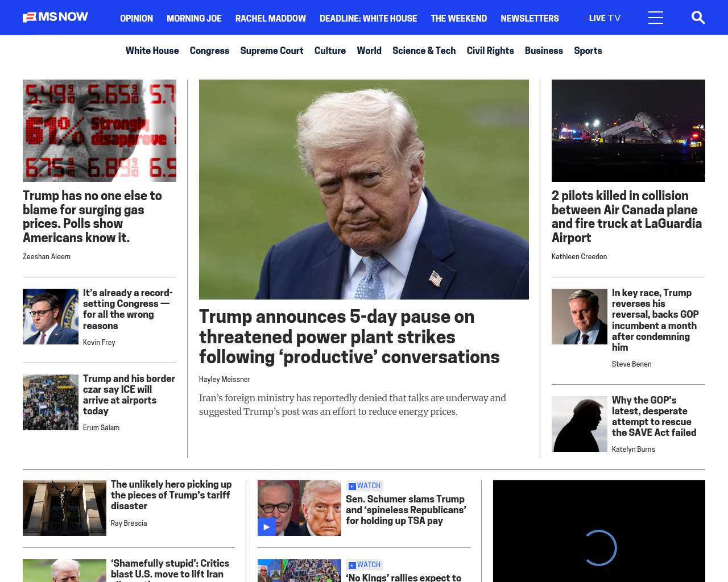
Task: Click author name Zeeshan Aleem
Action: (47, 257)
